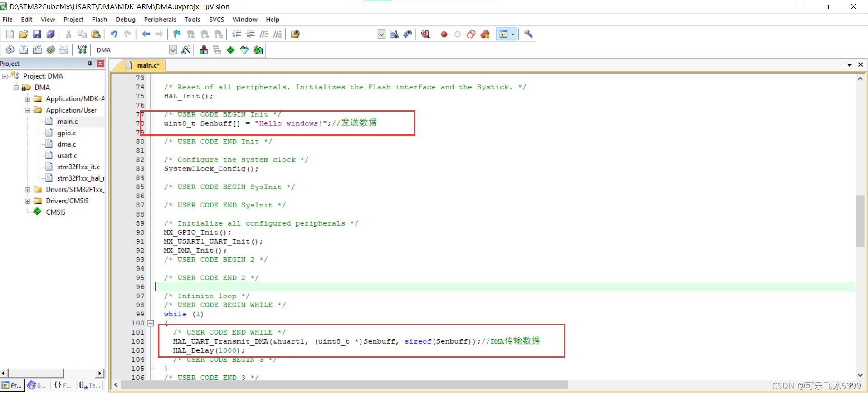Open the window layout dropdown arrow
Viewport: 868px width, 394px height.
pos(513,34)
